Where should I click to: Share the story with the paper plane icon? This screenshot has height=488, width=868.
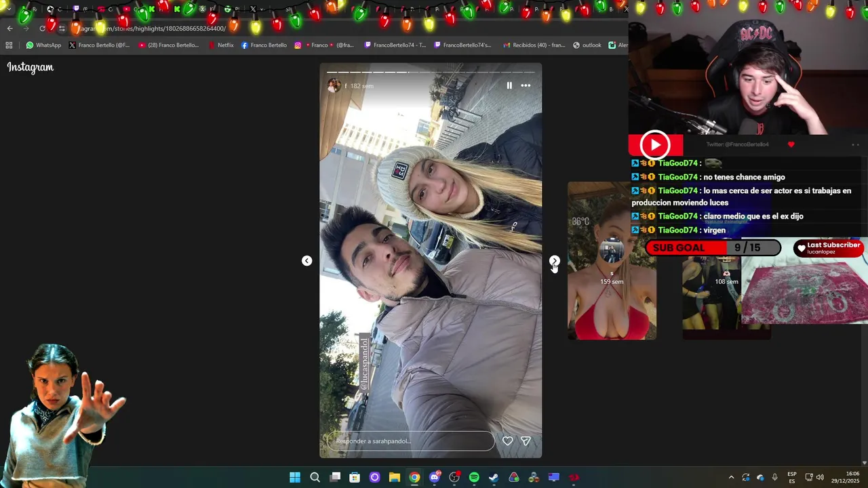click(526, 441)
